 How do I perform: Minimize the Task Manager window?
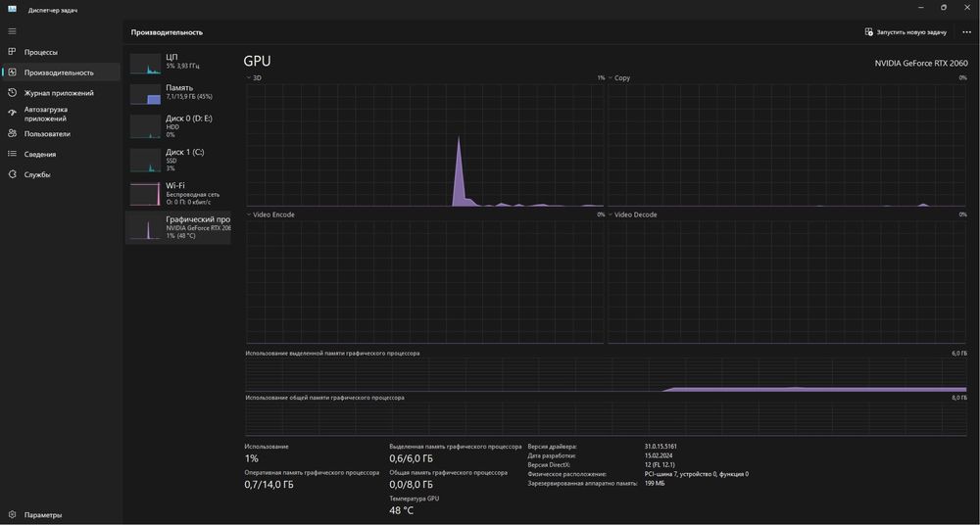921,8
